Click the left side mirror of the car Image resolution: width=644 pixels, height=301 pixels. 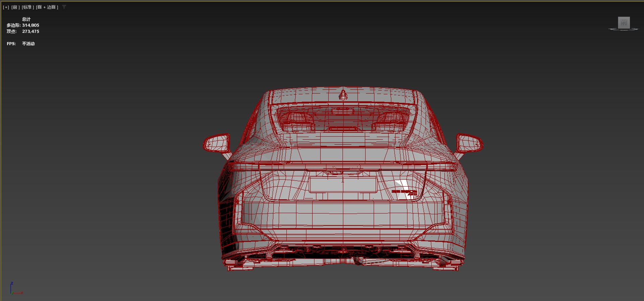pos(217,143)
